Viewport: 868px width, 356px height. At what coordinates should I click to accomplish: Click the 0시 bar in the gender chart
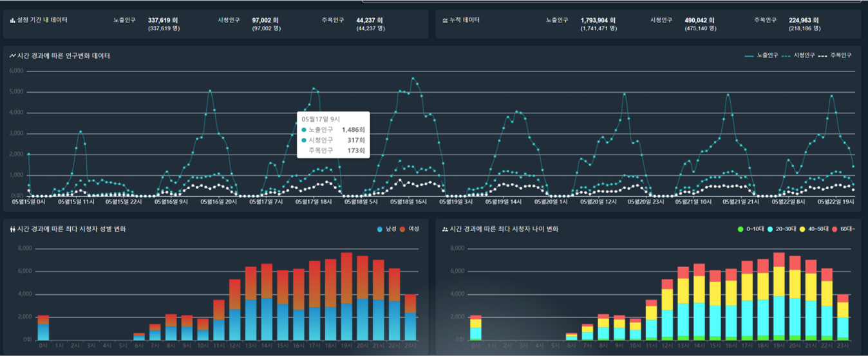[43, 328]
